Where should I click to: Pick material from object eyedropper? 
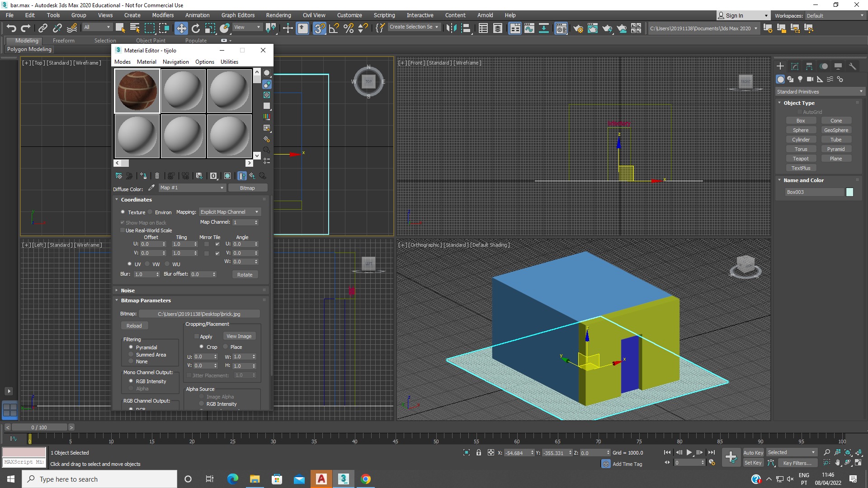tap(151, 188)
